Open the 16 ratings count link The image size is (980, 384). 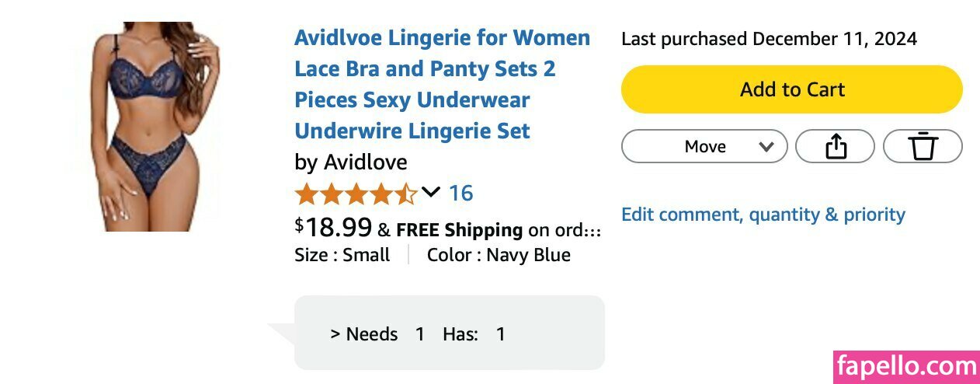[460, 193]
